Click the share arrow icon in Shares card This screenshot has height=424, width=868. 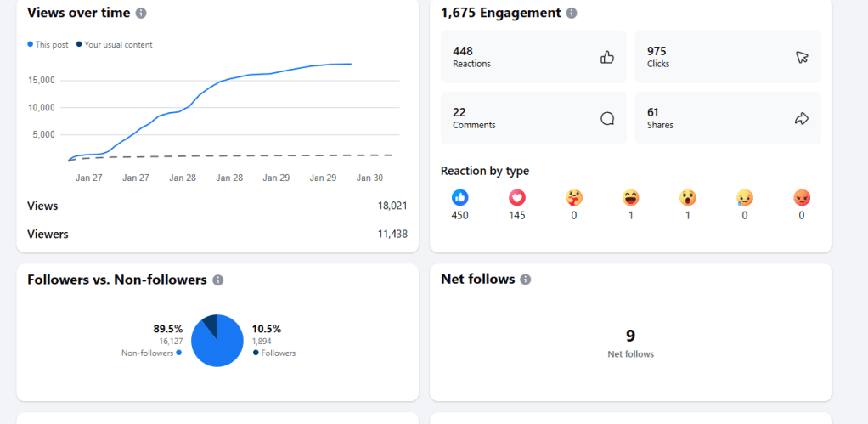click(802, 119)
